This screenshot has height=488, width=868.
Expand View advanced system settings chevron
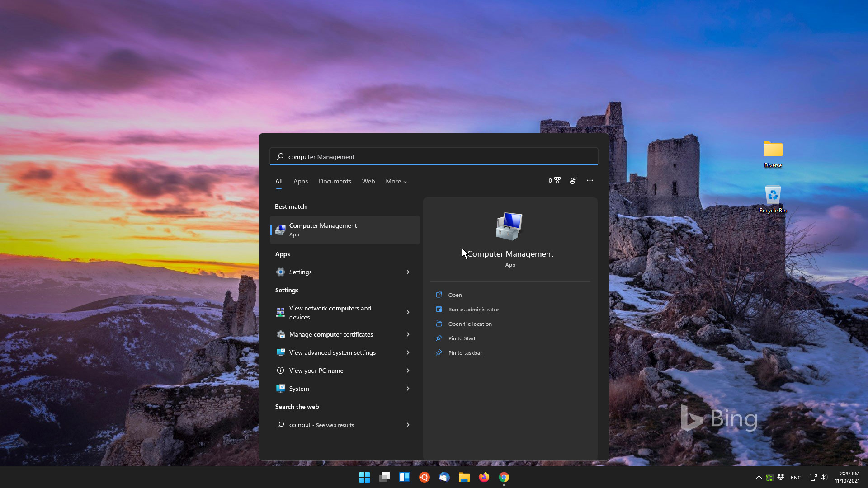(408, 352)
